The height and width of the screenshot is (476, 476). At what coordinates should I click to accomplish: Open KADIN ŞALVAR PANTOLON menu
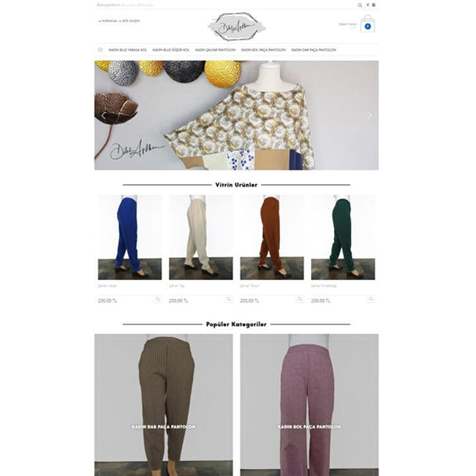[215, 50]
